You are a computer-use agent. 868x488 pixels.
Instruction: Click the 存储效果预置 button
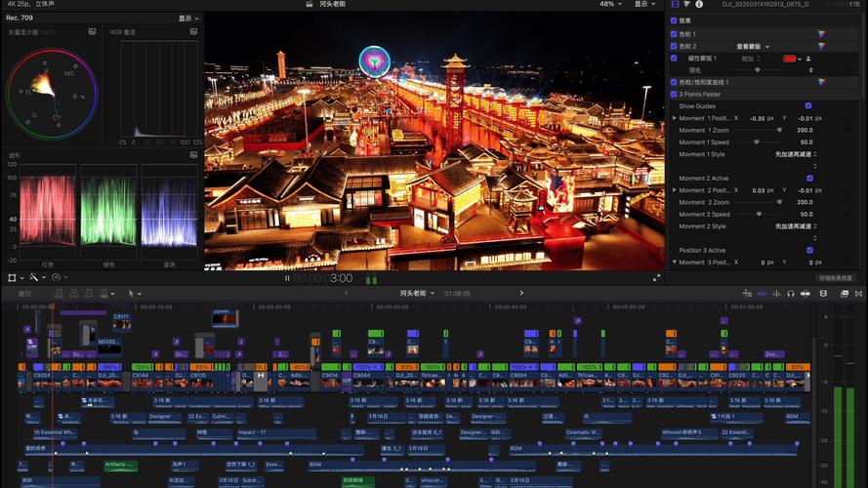point(836,278)
